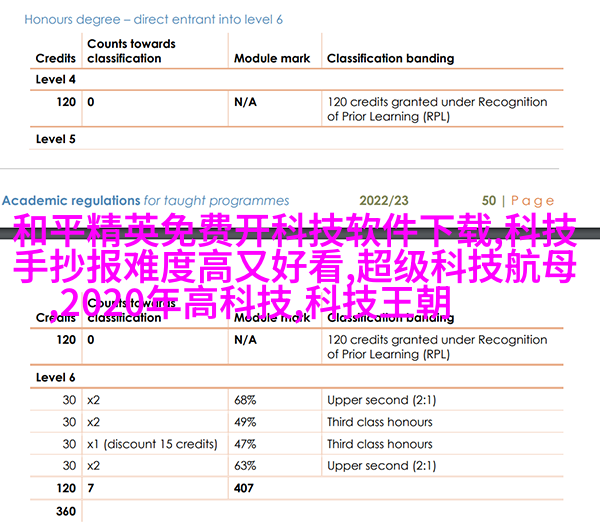This screenshot has width=600, height=524.
Task: Click the '120' credits cell under Level 4
Action: click(66, 102)
